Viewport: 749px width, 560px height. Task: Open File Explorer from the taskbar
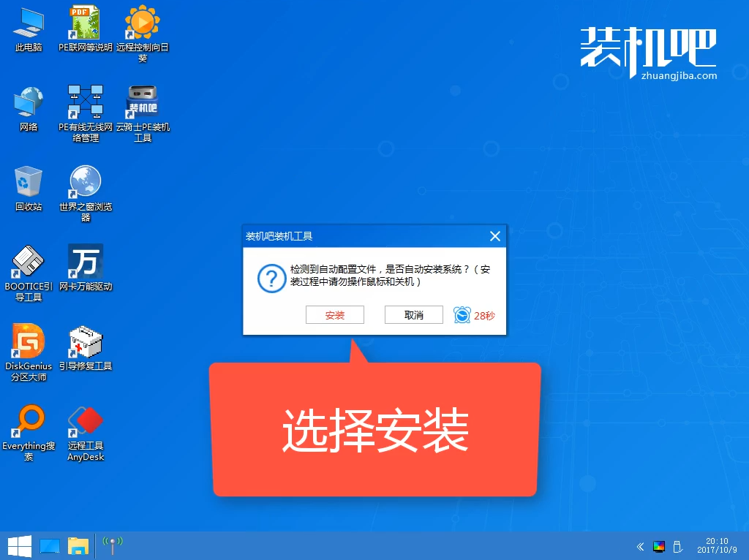(78, 545)
